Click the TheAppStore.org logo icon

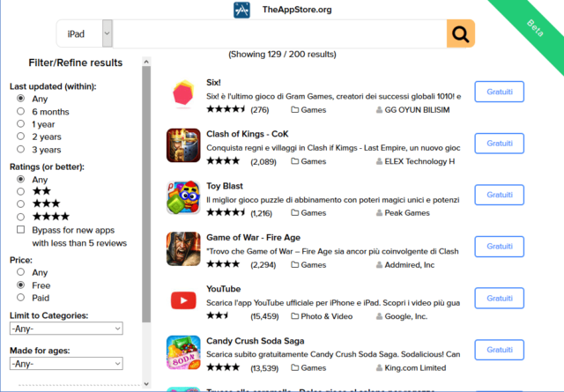pos(241,10)
